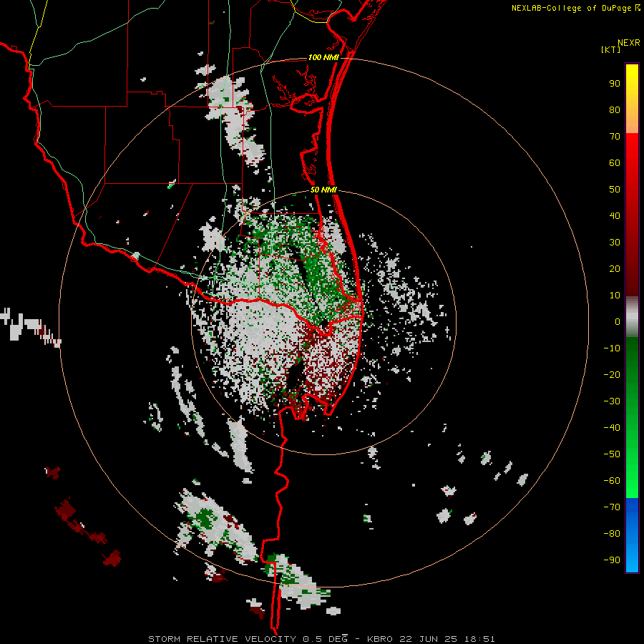The image size is (644, 644).
Task: Click the 30 value on velocity scale
Action: [x=615, y=243]
